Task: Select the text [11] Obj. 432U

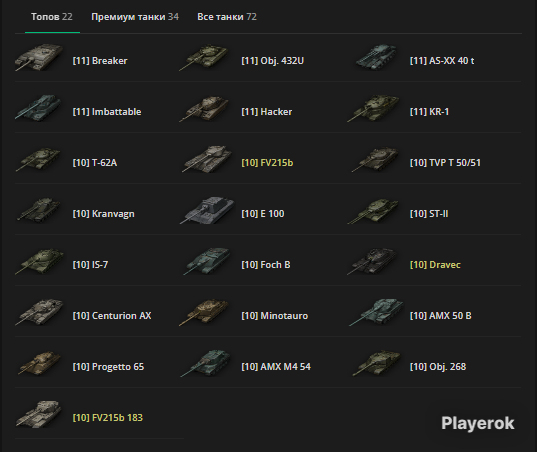Action: (x=273, y=61)
